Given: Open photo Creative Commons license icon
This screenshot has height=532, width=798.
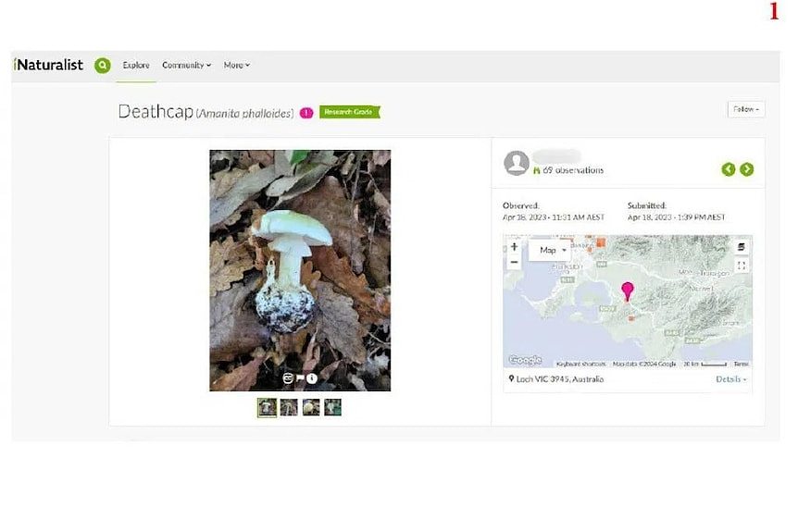Looking at the screenshot, I should click(x=288, y=378).
